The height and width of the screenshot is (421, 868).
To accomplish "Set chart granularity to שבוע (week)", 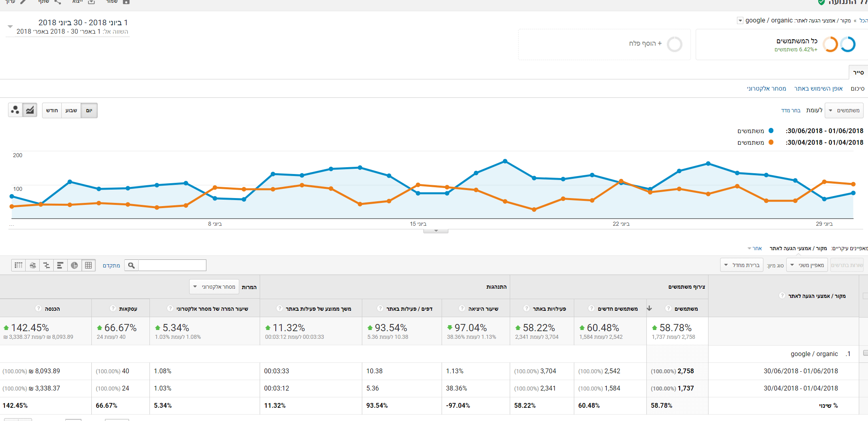I will coord(71,110).
